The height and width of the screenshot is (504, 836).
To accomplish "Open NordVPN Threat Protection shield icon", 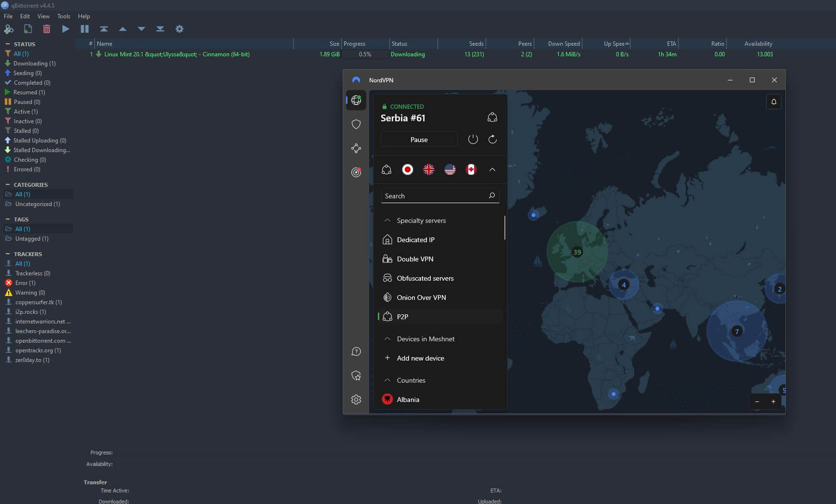I will pyautogui.click(x=356, y=124).
